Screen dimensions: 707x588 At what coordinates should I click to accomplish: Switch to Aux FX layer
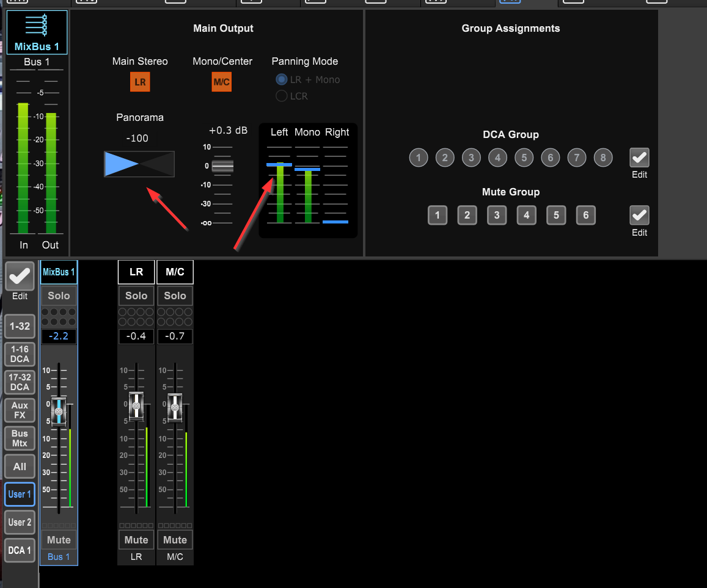[20, 410]
